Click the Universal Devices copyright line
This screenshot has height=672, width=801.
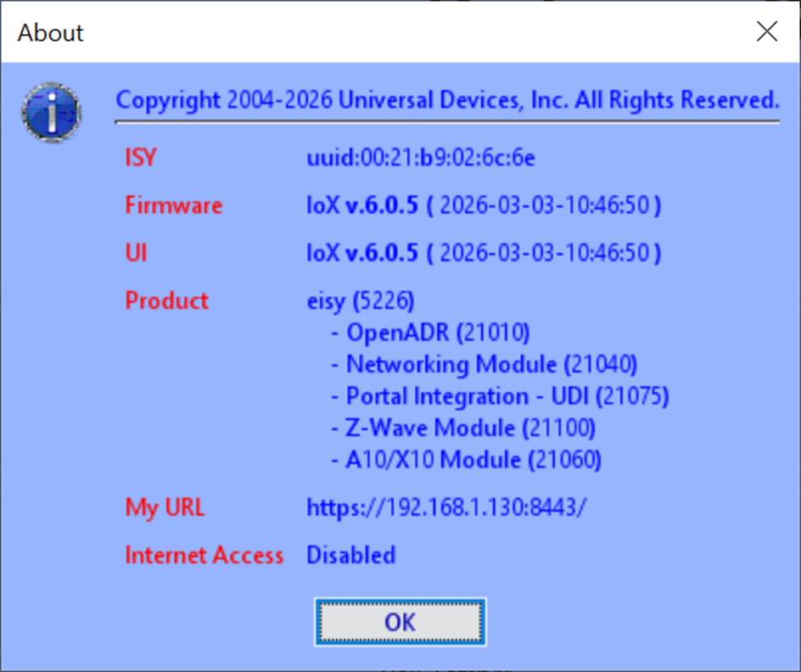click(447, 100)
